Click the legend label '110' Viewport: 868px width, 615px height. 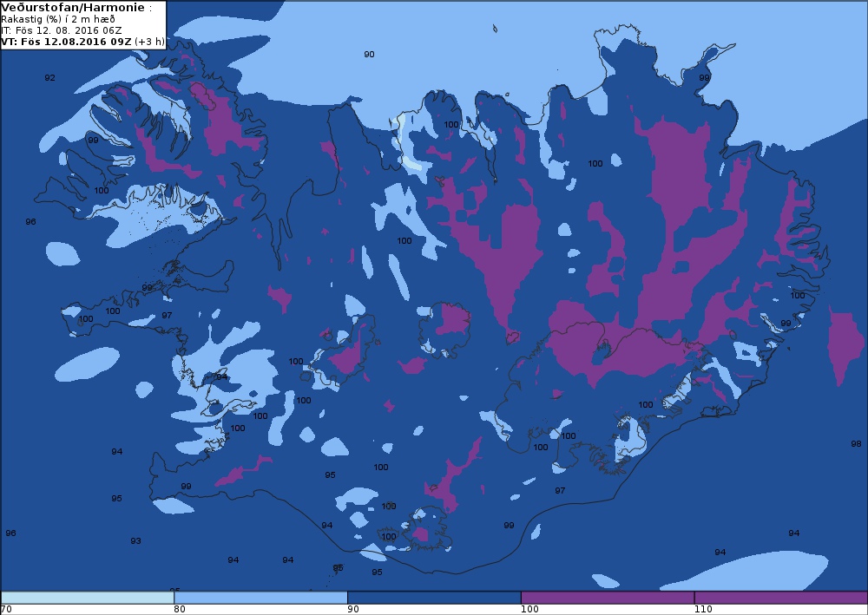pyautogui.click(x=703, y=610)
